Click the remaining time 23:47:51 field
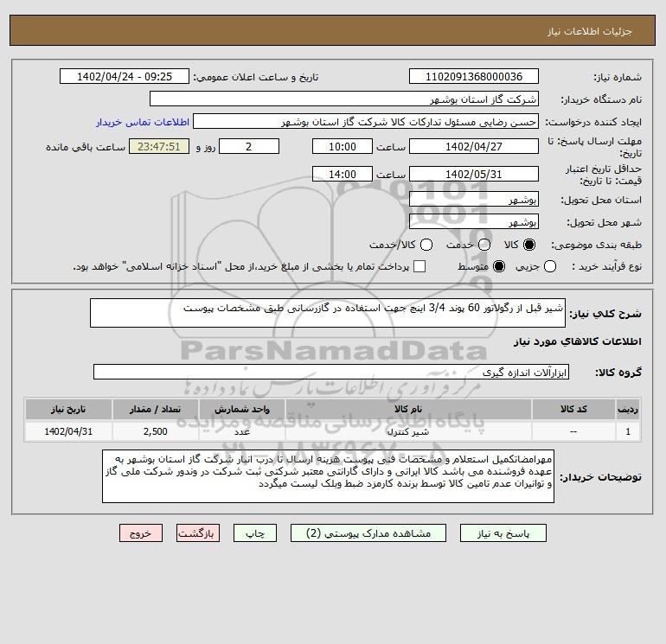666x644 pixels. click(x=159, y=146)
